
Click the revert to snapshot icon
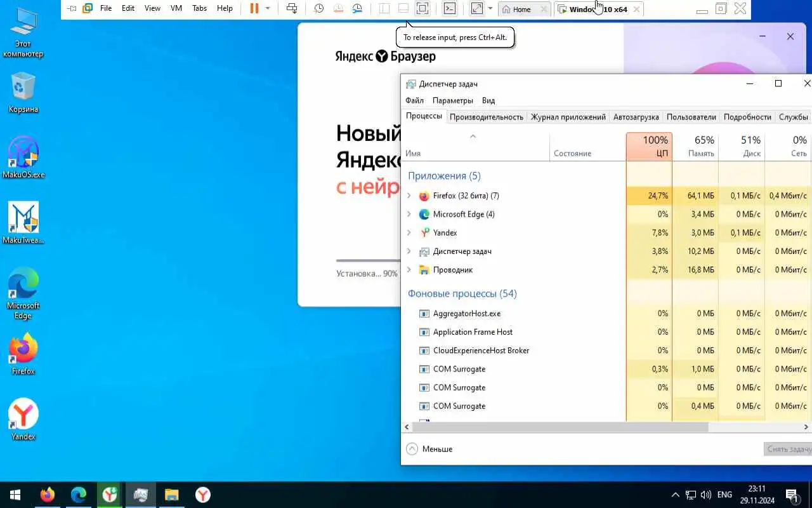pyautogui.click(x=338, y=8)
